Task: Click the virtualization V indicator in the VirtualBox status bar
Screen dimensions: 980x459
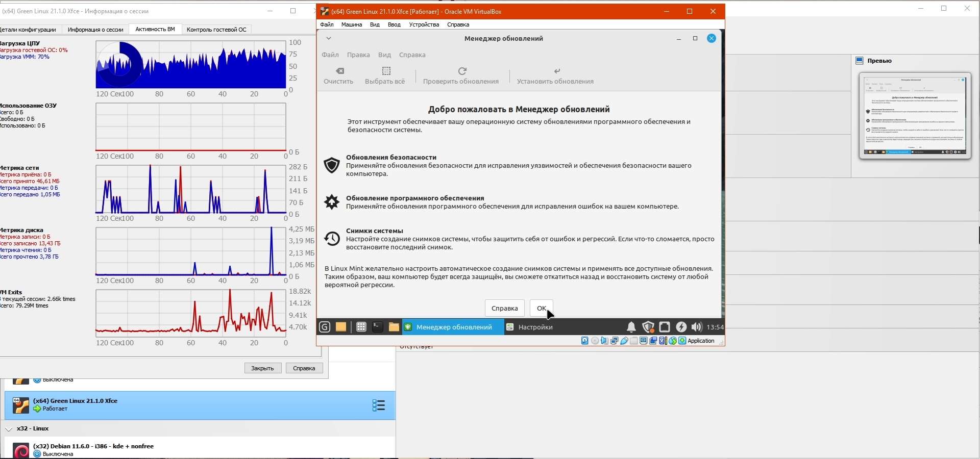Action: 663,341
